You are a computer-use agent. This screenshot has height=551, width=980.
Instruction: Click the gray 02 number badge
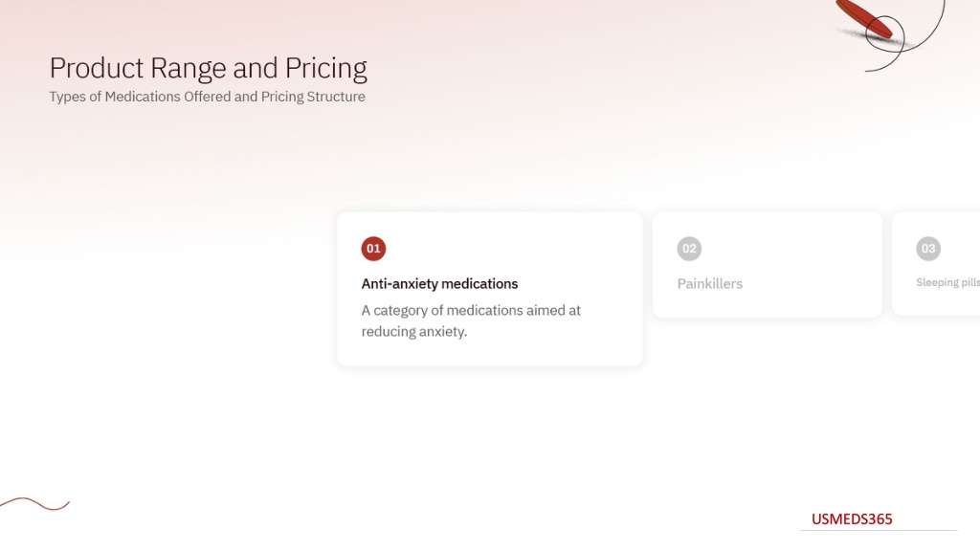[x=689, y=249]
